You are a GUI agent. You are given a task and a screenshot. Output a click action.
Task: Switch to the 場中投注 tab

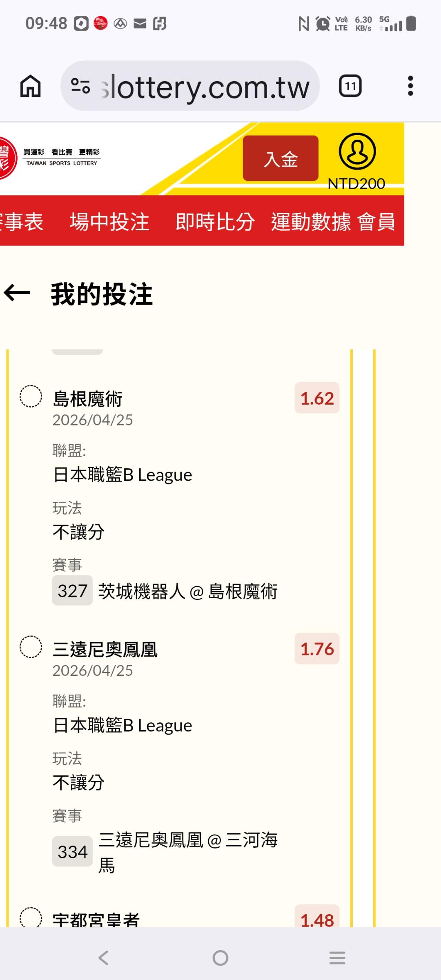point(109,222)
